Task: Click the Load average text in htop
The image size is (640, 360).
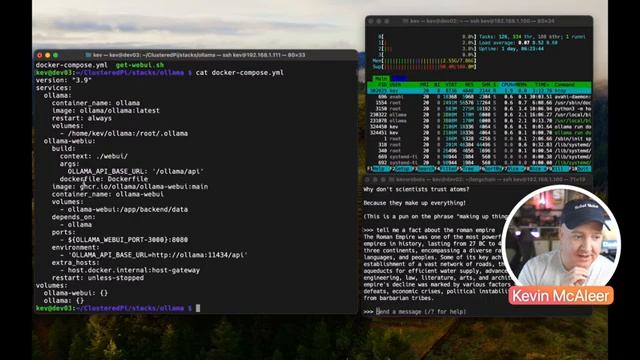Action: (518, 42)
